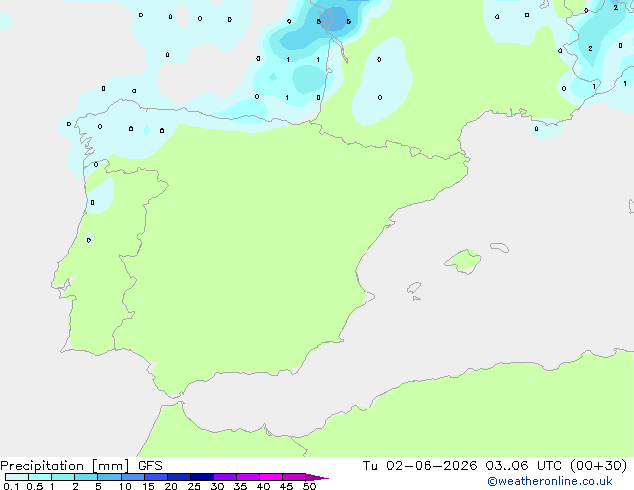
Task: Click the purple above-50 arrow tip of legend
Action: [x=317, y=477]
